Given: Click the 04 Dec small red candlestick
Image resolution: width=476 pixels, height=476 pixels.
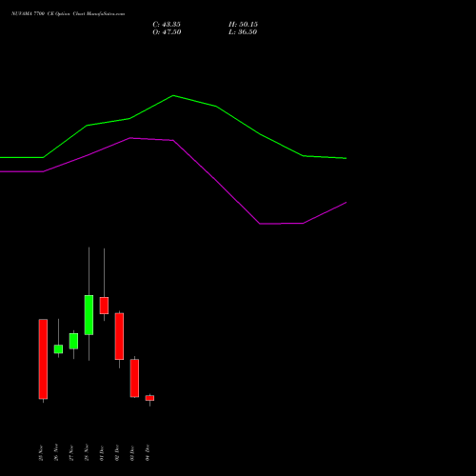Looking at the screenshot, I should point(149,398).
